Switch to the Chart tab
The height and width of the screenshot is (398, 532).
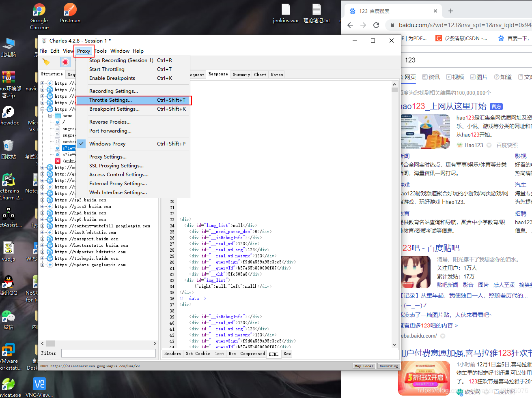[x=260, y=75]
